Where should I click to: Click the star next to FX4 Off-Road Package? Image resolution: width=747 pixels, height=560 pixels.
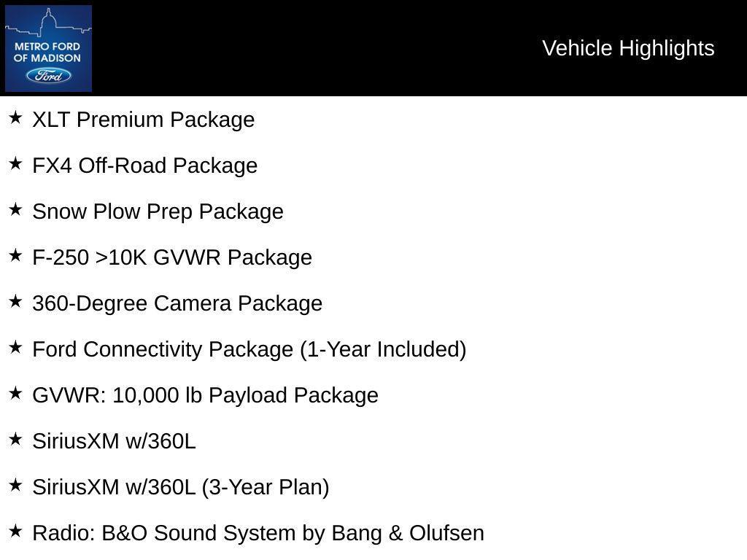tap(15, 163)
